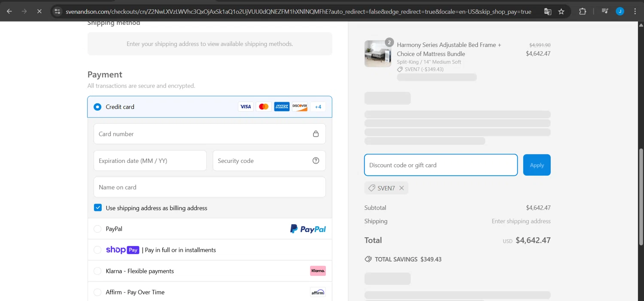Click the Discount code or gift card field
This screenshot has width=644, height=301.
pyautogui.click(x=441, y=165)
